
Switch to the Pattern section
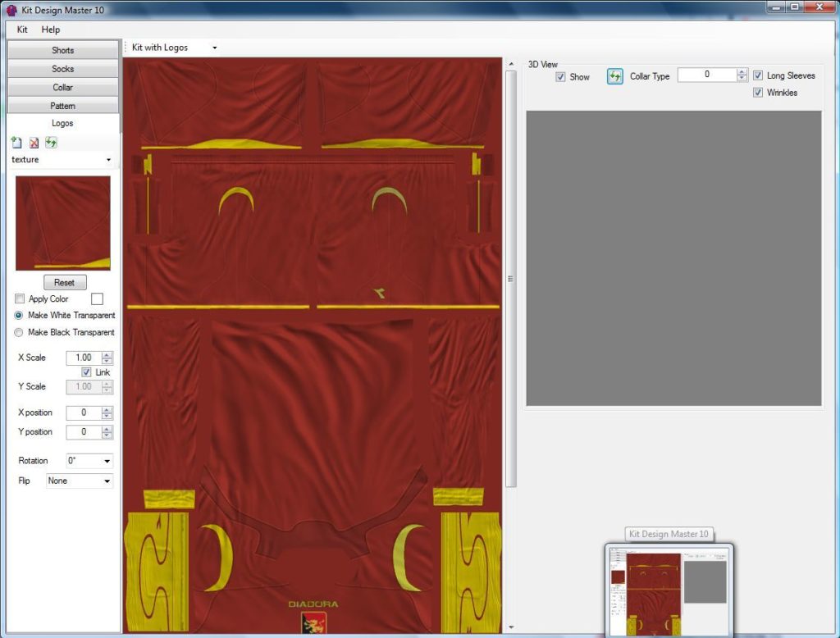(62, 106)
